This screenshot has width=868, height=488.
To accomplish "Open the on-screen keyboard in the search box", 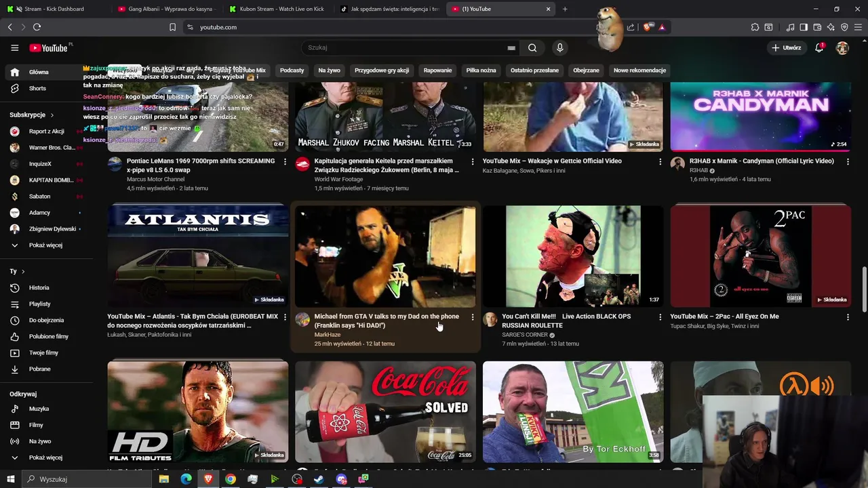I will [x=511, y=48].
